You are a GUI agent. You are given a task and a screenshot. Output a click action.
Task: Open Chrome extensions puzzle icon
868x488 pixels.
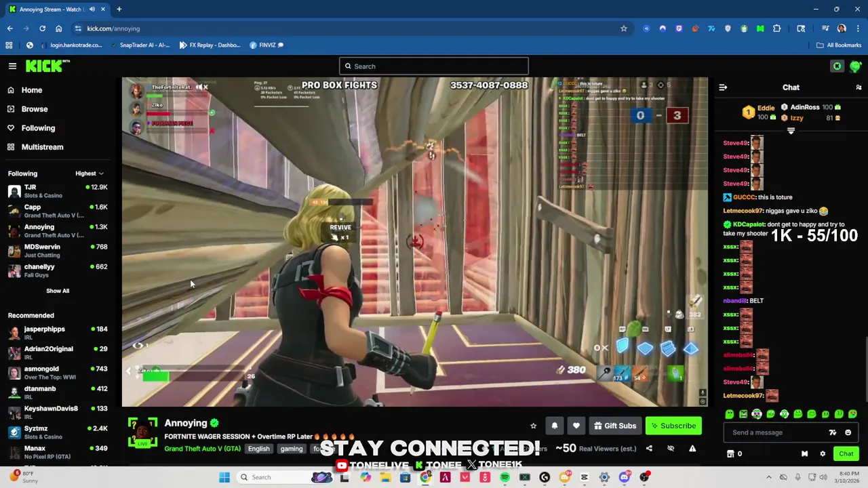[776, 28]
